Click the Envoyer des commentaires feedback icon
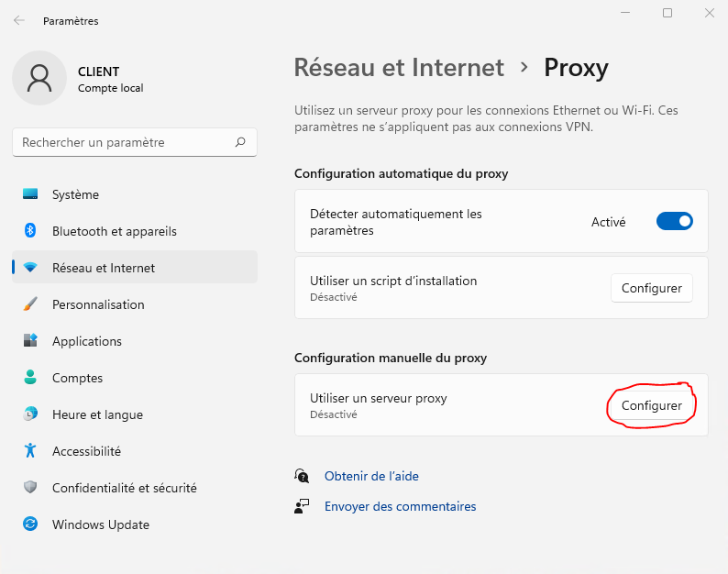 pos(302,506)
